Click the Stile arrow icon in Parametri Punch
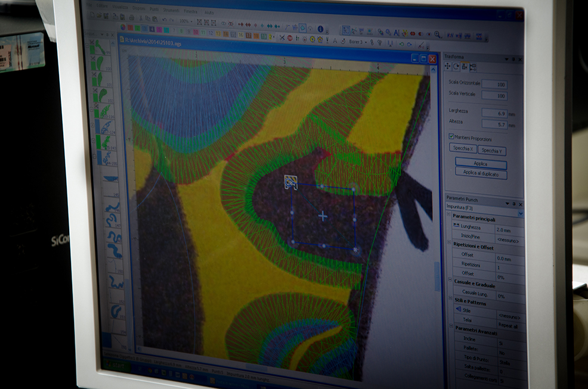This screenshot has height=389, width=588. (458, 310)
